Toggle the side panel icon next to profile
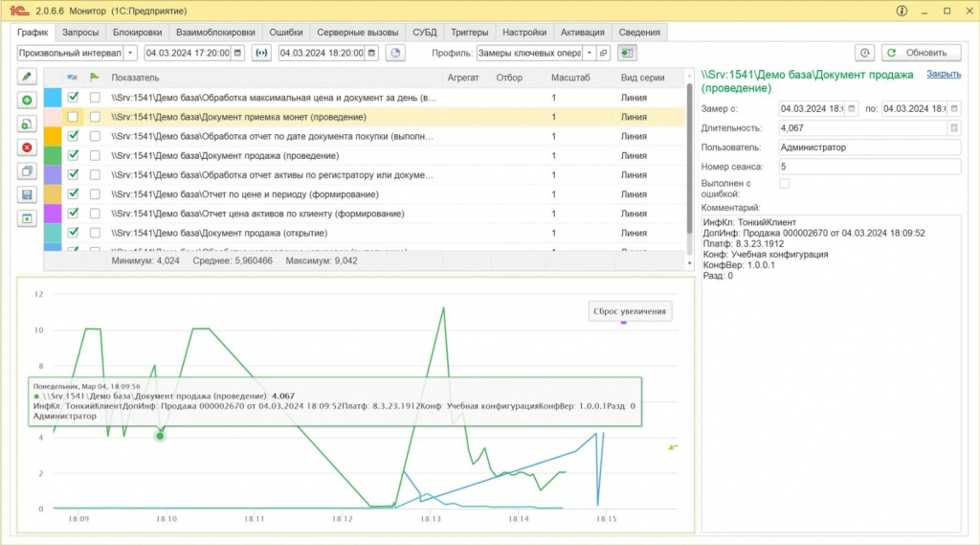Image resolution: width=980 pixels, height=545 pixels. pyautogui.click(x=627, y=54)
